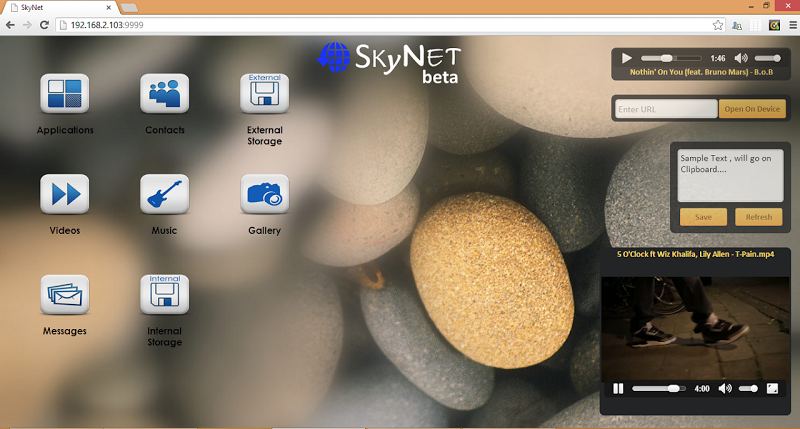Viewport: 800px width, 429px height.
Task: Click the Open On Device button
Action: (752, 109)
